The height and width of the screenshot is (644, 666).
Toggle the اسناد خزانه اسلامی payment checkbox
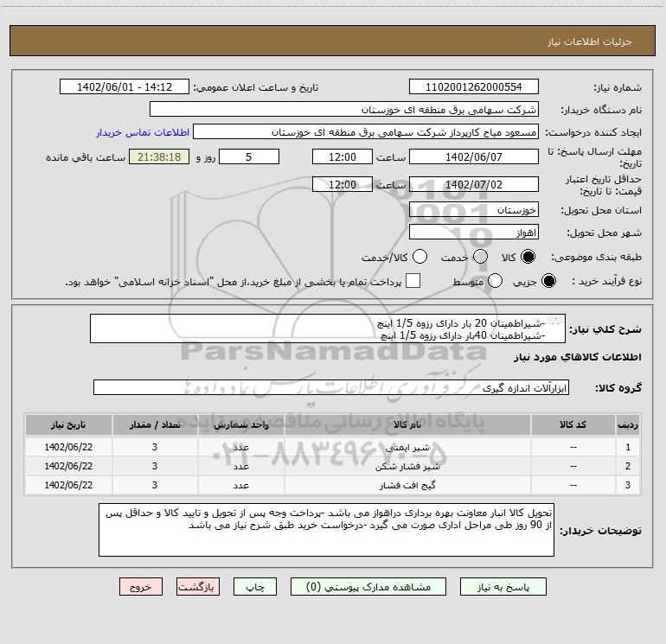click(413, 281)
